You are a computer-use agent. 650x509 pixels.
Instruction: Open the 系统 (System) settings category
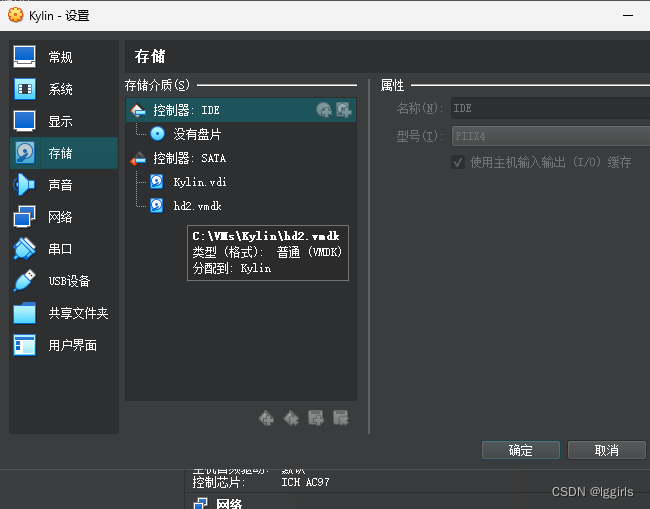tap(64, 89)
